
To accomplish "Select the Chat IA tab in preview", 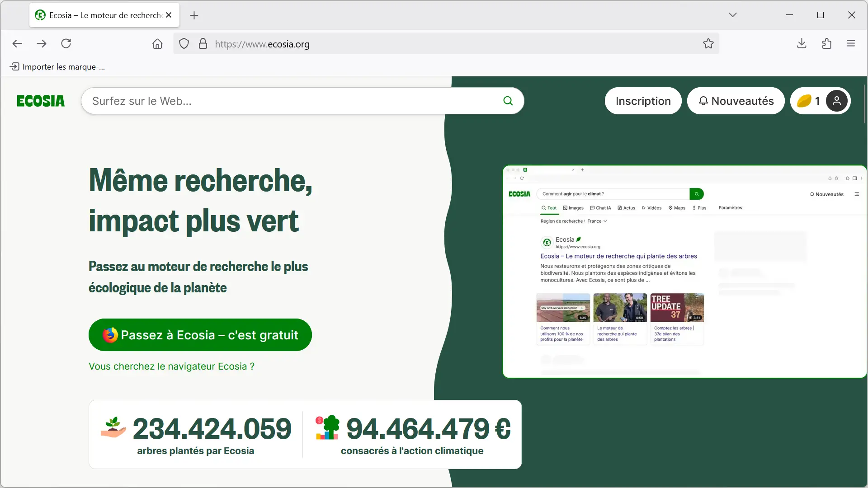I will click(600, 208).
